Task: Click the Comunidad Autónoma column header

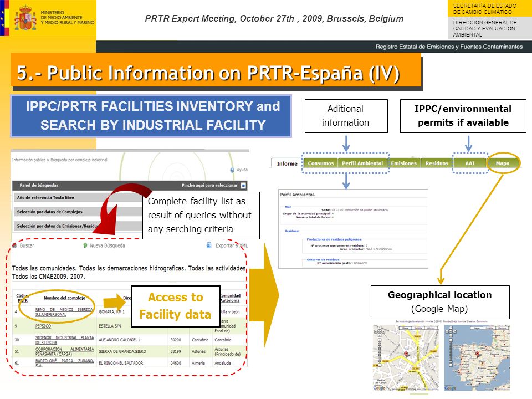Action: [x=231, y=298]
